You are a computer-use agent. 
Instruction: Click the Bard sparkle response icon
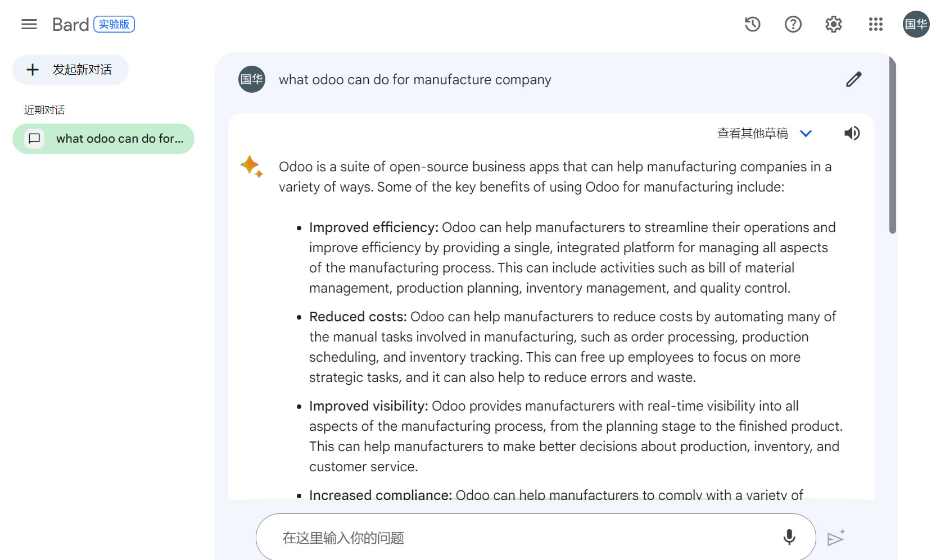click(251, 167)
